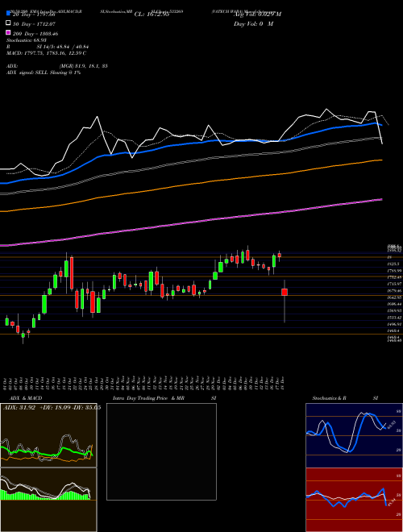Click the last large red candlestick
Image resolution: width=403 pixels, height=532 pixels.
point(285,292)
